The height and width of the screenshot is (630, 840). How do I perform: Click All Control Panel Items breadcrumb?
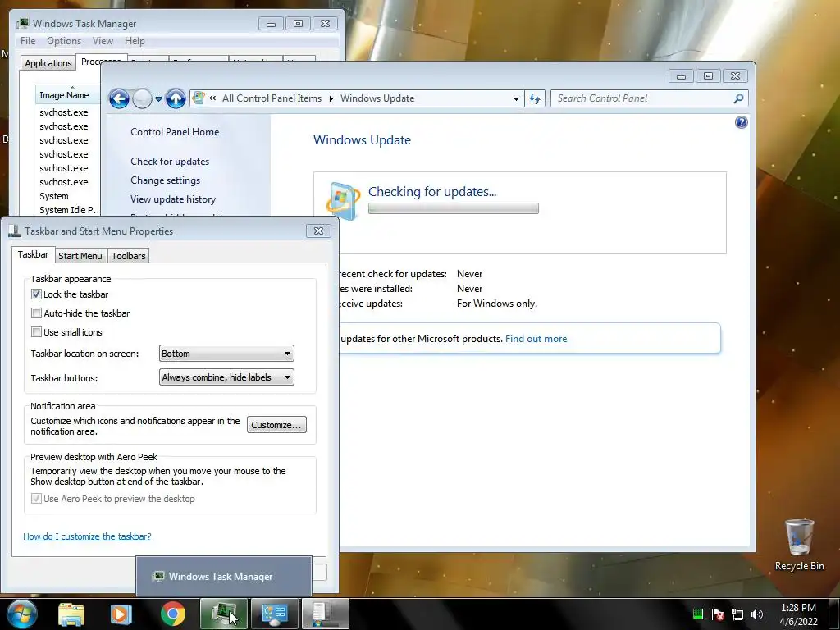[x=272, y=98]
